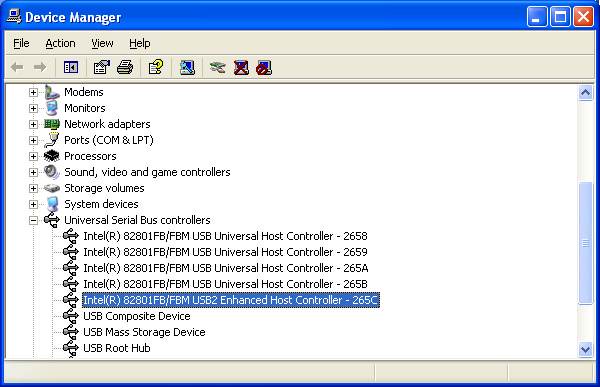
Task: Click the Modems category icon
Action: [x=52, y=92]
